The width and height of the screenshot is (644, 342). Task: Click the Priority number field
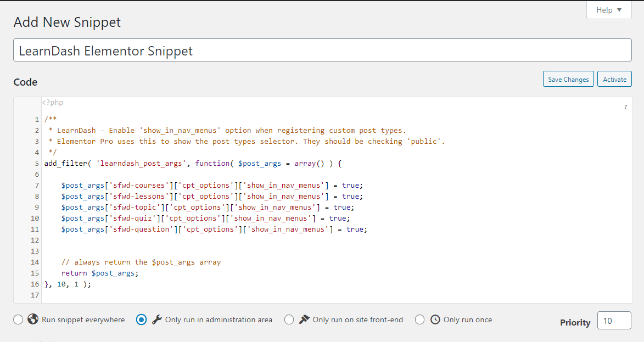(x=614, y=321)
